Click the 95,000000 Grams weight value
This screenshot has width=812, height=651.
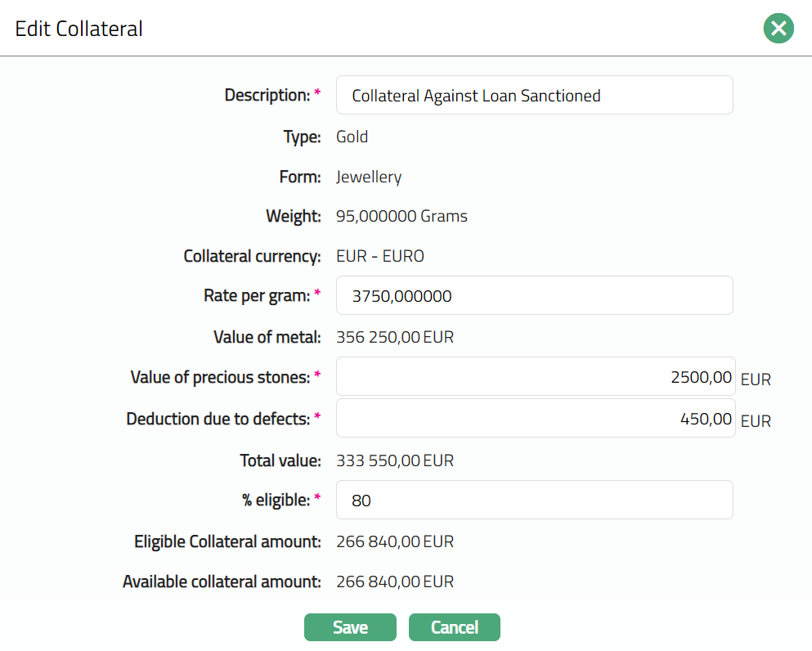(x=402, y=217)
